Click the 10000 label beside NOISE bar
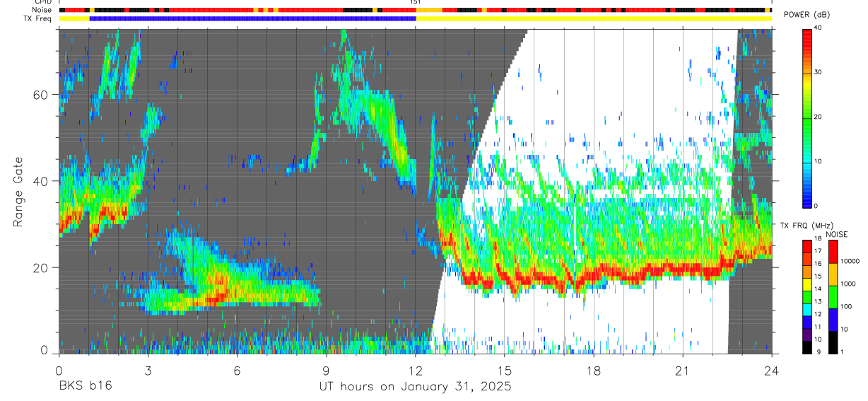The width and height of the screenshot is (868, 401). click(851, 262)
